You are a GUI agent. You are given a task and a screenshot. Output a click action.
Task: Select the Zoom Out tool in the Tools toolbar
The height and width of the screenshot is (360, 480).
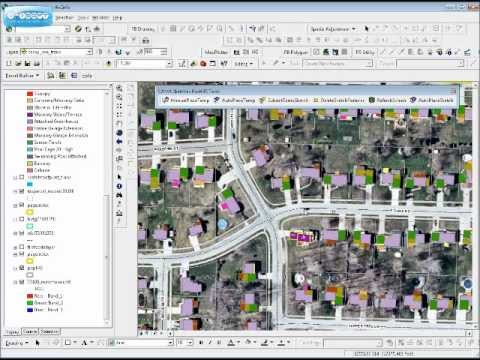click(x=119, y=97)
